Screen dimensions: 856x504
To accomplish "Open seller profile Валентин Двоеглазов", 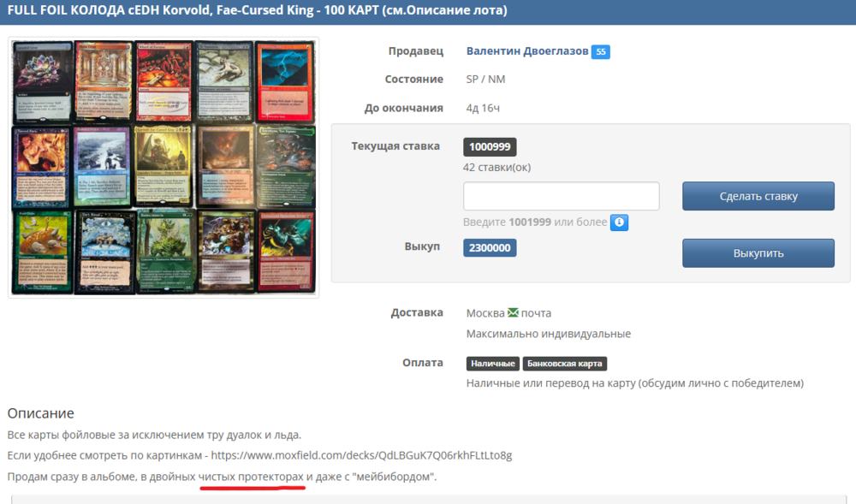I will pos(527,51).
